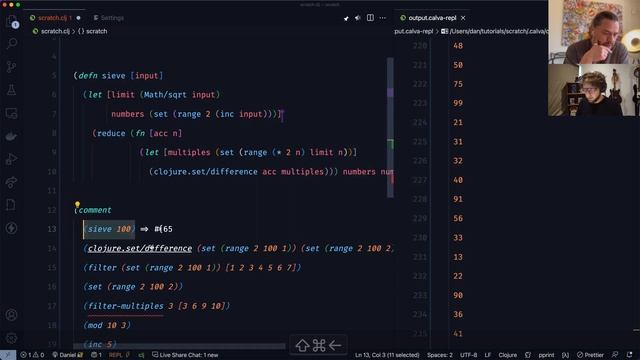Viewport: 640px width, 360px height.
Task: Open the Search view magnifier icon
Action: (x=12, y=43)
